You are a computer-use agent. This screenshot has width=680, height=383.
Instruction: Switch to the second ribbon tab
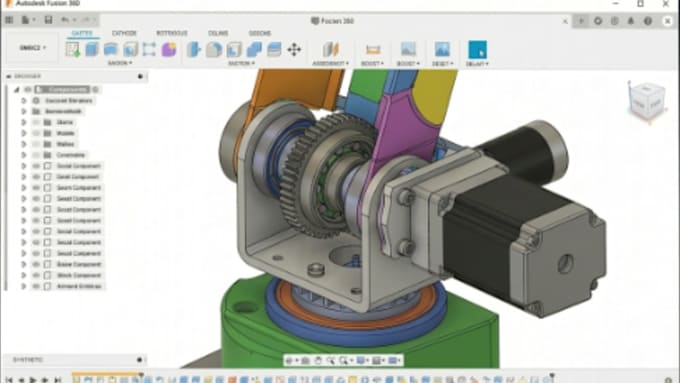(124, 33)
